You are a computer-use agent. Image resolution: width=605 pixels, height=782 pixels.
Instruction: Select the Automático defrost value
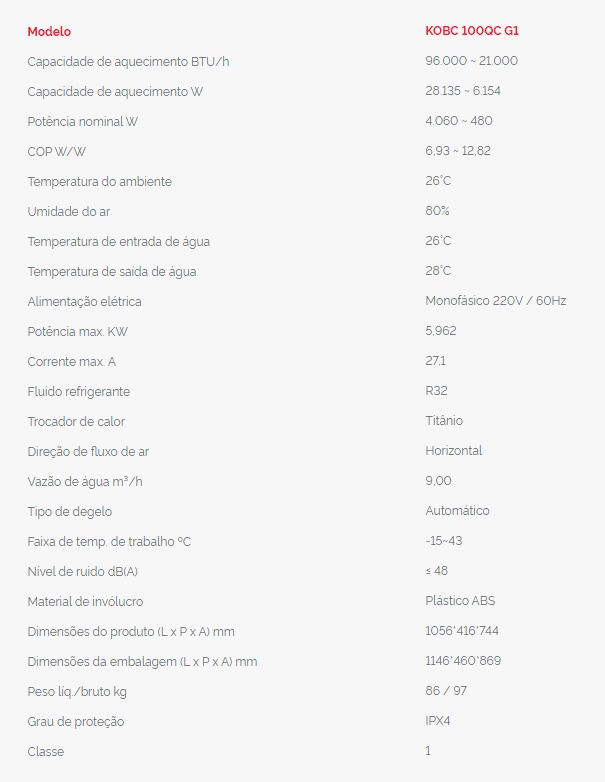pyautogui.click(x=457, y=511)
